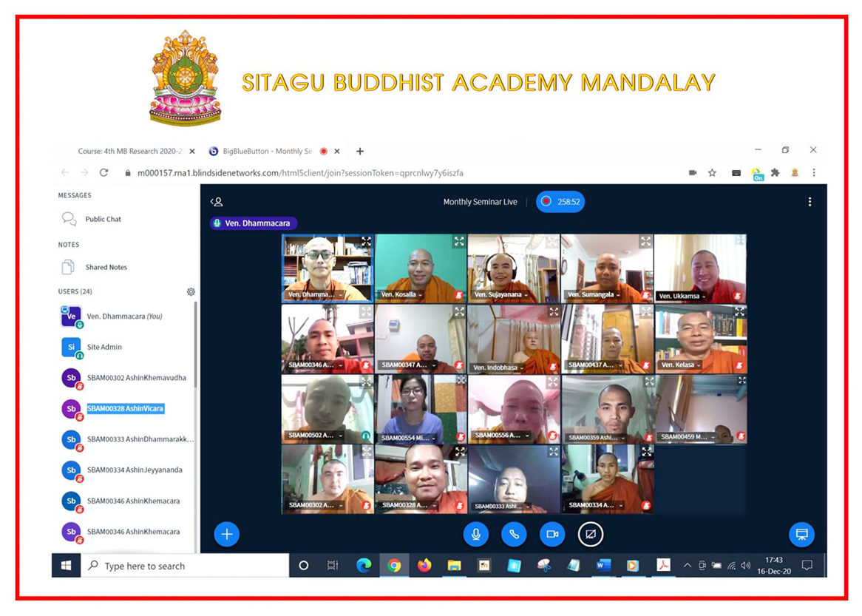The image size is (862, 616).
Task: Click the camera permission icon in address bar
Action: pos(693,173)
